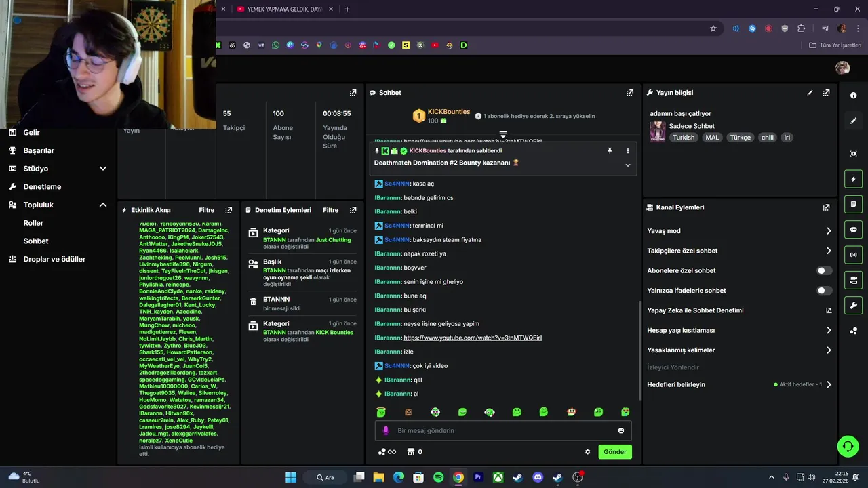Pop out the Etkinlik Akışı panel
This screenshot has height=488, width=868.
point(229,210)
